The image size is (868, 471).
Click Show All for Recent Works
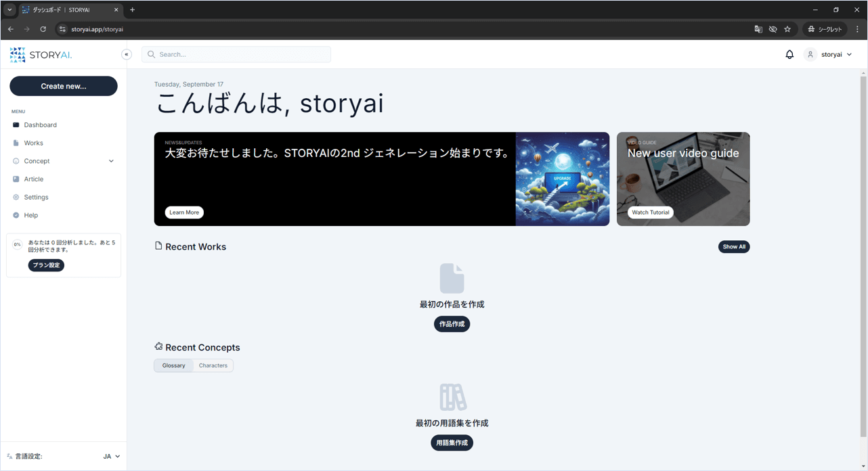[x=734, y=247]
